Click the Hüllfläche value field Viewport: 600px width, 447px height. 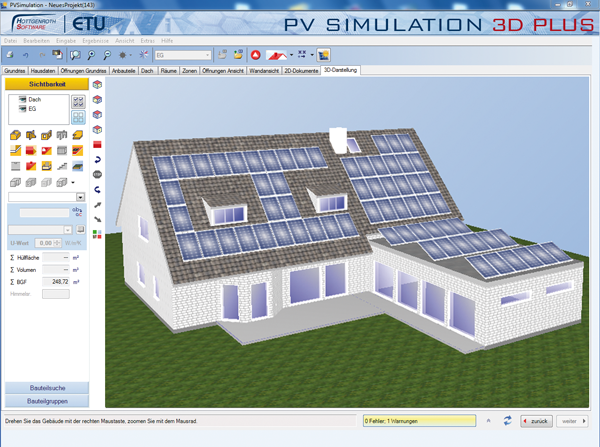[56, 258]
